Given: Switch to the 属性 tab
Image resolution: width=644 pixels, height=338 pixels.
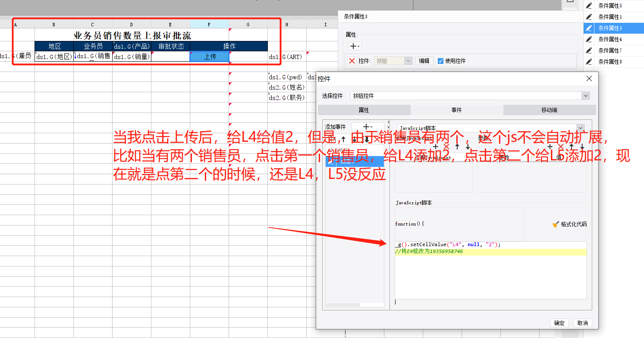Looking at the screenshot, I should pyautogui.click(x=364, y=110).
